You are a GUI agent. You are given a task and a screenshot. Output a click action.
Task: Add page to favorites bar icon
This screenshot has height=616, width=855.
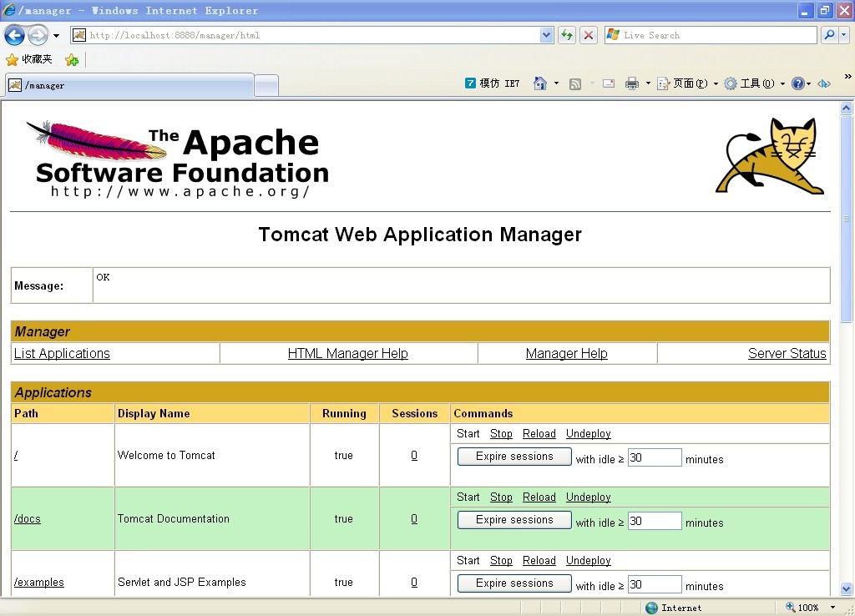(x=72, y=60)
